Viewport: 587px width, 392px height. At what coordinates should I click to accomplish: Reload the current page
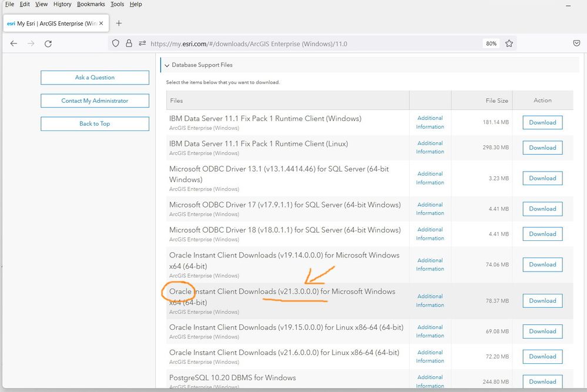[x=48, y=43]
